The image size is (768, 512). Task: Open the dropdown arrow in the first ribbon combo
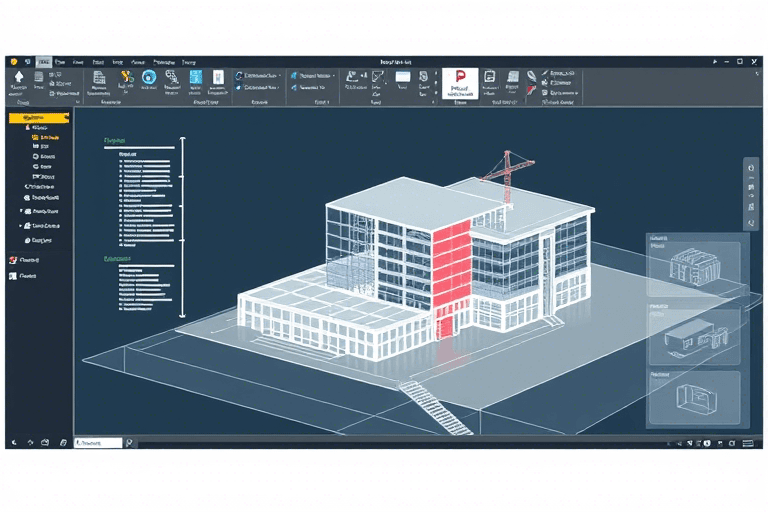(279, 74)
